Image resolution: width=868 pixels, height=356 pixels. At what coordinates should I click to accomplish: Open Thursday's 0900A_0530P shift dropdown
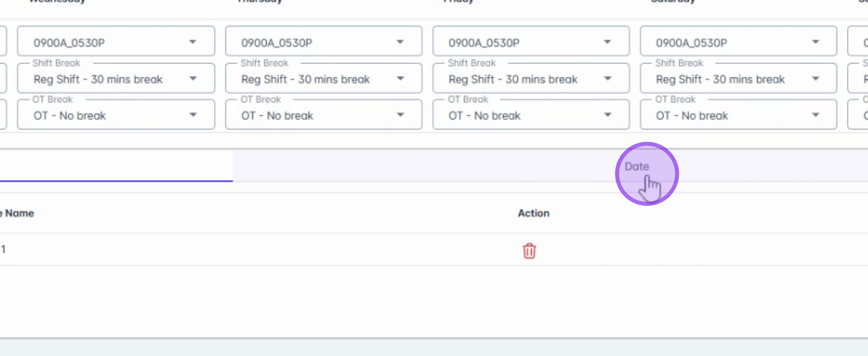coord(324,42)
